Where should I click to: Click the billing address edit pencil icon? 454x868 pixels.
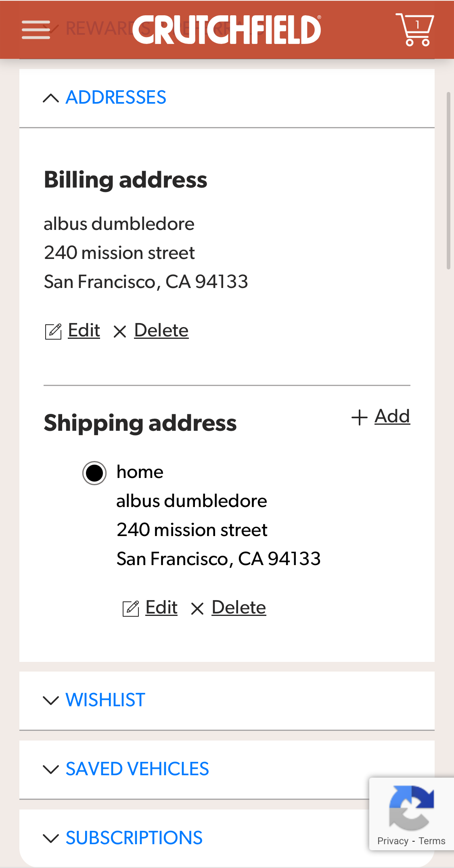pos(53,332)
